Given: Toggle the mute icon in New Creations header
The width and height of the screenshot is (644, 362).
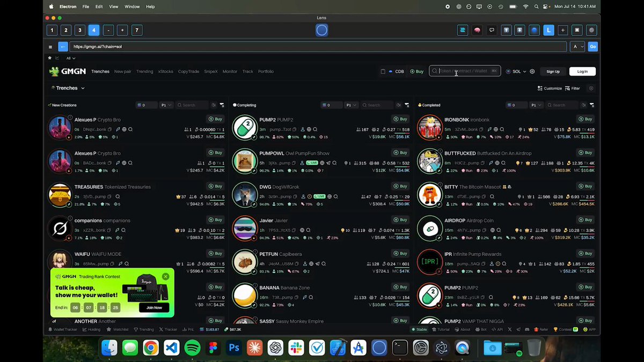Looking at the screenshot, I should [x=214, y=105].
